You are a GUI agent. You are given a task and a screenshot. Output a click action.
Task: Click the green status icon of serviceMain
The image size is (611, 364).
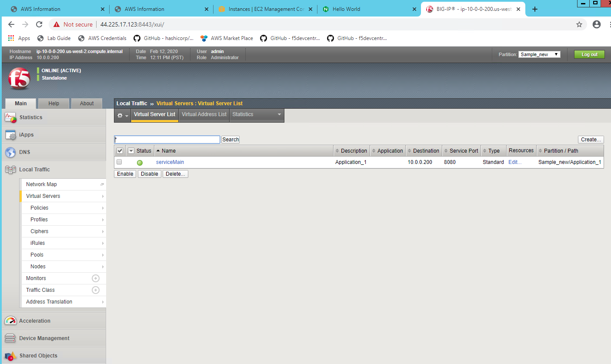click(x=140, y=163)
